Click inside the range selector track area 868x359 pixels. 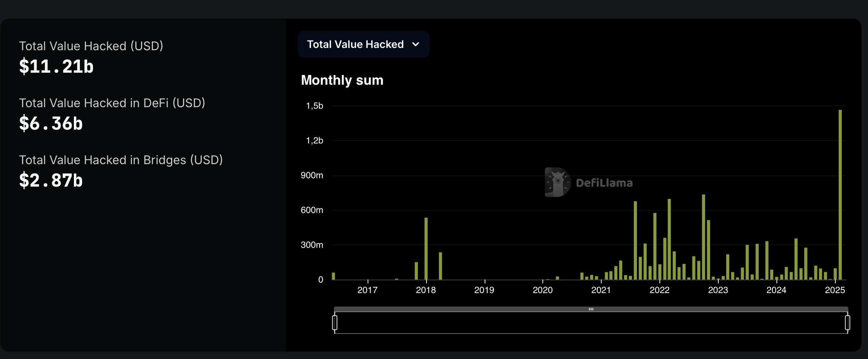tap(591, 323)
